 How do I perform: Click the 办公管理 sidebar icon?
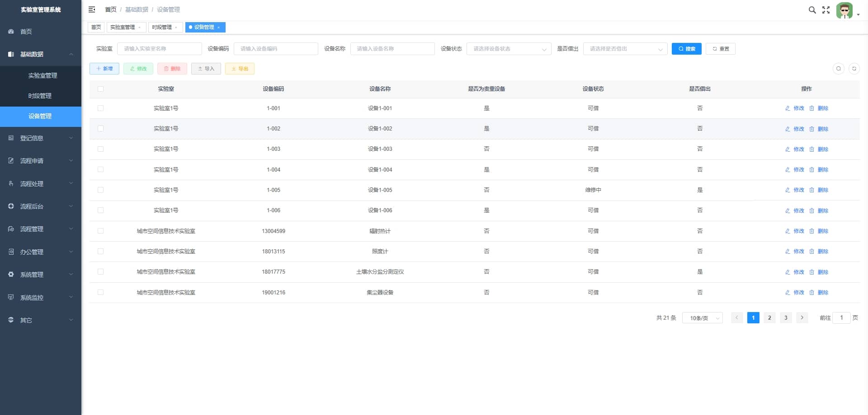[11, 252]
